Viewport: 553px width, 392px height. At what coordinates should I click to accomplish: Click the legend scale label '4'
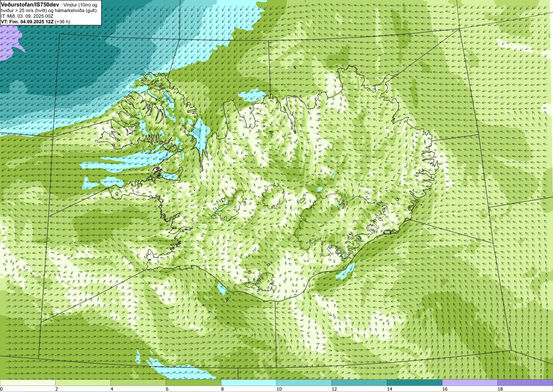[112, 389]
